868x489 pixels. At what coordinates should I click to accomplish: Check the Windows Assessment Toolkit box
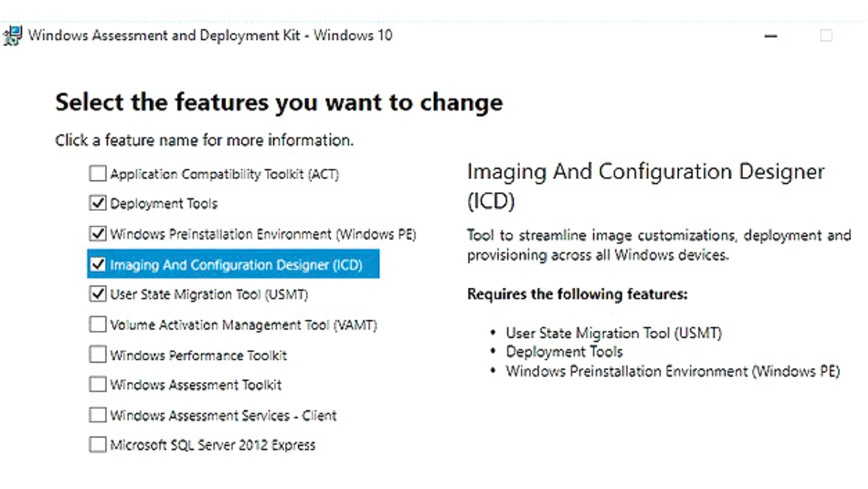pos(98,385)
